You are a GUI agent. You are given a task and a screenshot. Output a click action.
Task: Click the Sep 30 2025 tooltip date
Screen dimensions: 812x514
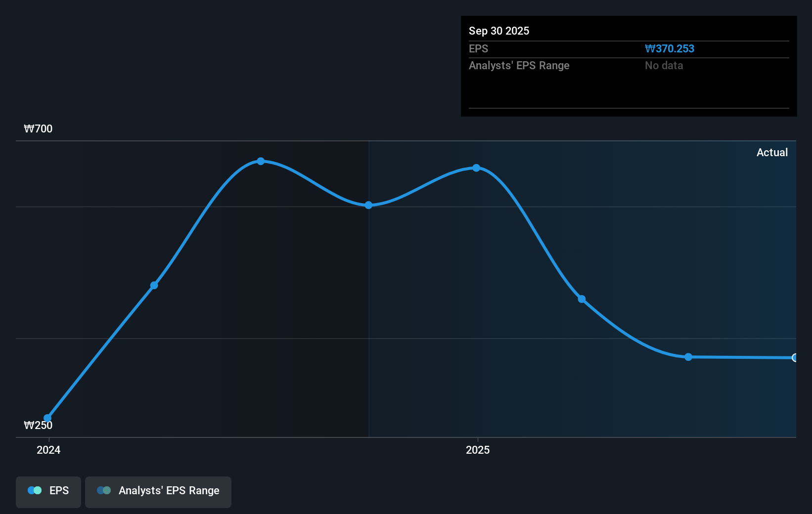click(x=499, y=31)
